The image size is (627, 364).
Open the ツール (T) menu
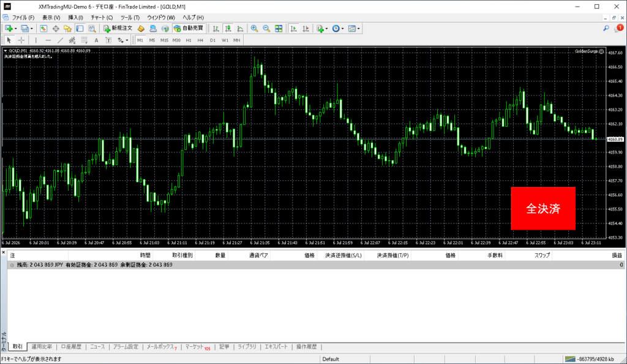coord(130,18)
